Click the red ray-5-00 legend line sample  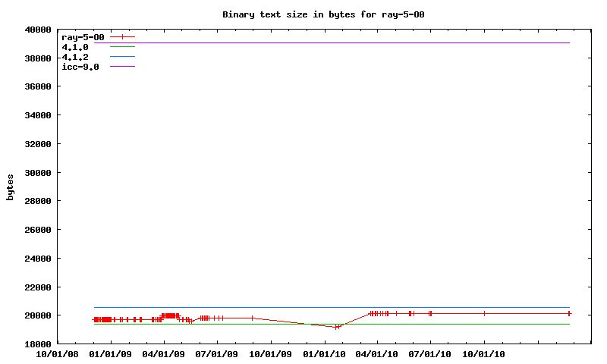(x=122, y=36)
